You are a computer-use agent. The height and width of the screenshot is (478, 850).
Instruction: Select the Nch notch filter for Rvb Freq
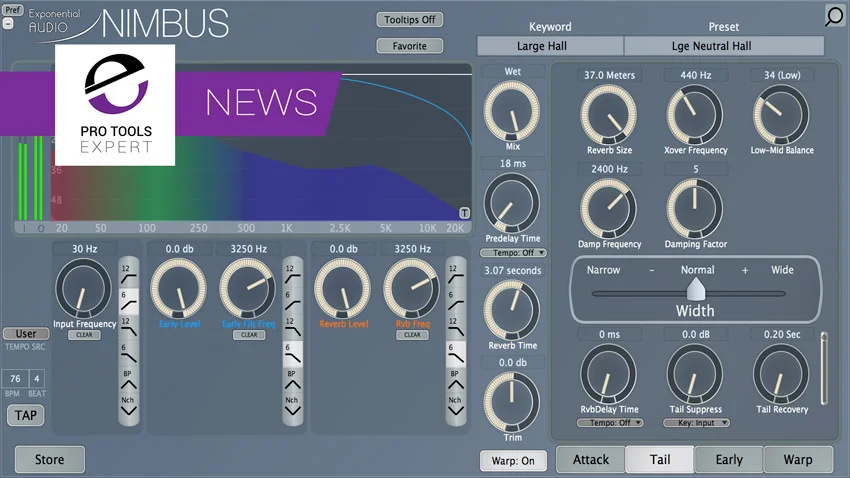pyautogui.click(x=456, y=406)
